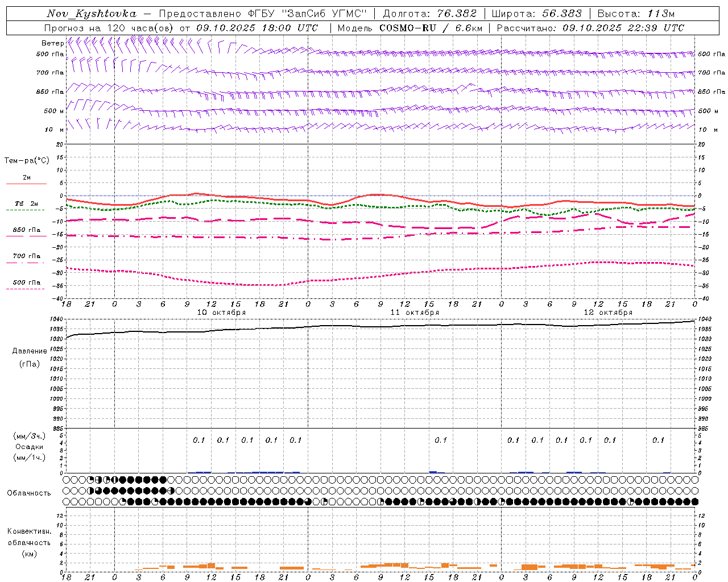Image resolution: width=728 pixels, height=582 pixels.
Task: Click the provider text ФГБУ "ЗапСиб УГМС"
Action: [308, 14]
